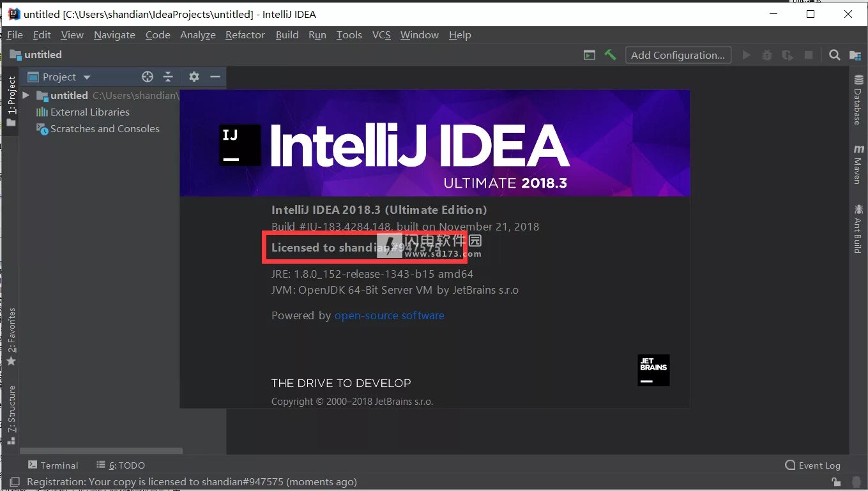Hide the Project panel with the minus icon
This screenshot has height=491, width=868.
click(x=214, y=77)
